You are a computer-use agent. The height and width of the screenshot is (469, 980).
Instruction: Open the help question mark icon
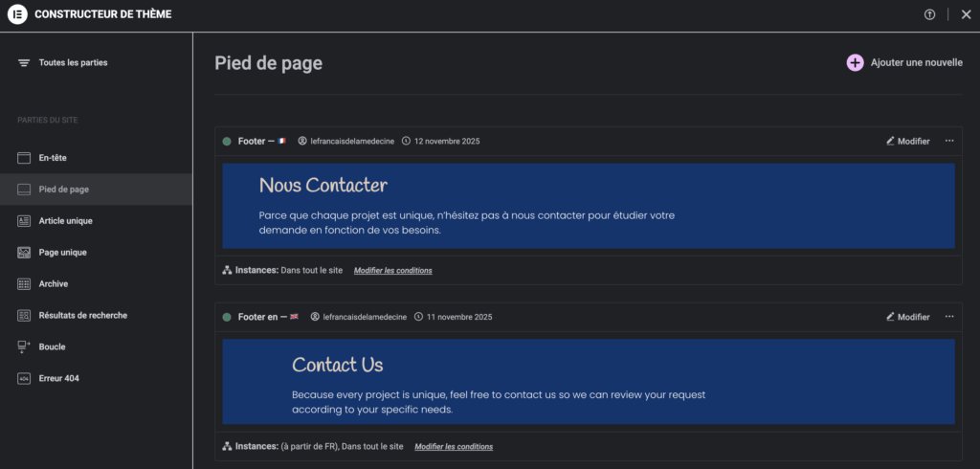[929, 14]
